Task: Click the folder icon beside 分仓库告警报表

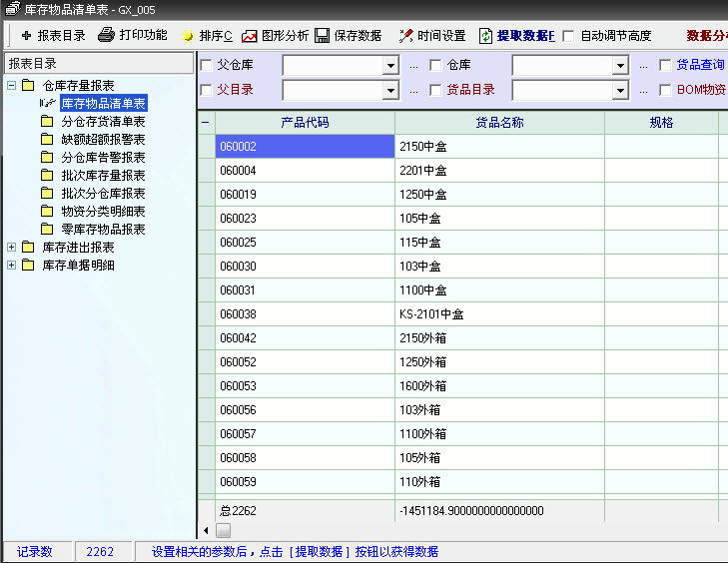Action: pos(47,158)
